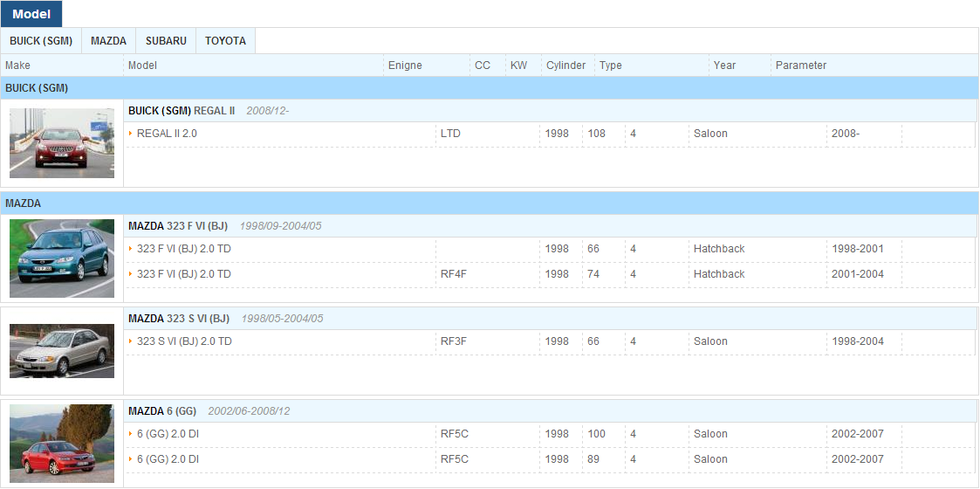Click the MAZDA section band
The image size is (980, 489).
coord(490,203)
